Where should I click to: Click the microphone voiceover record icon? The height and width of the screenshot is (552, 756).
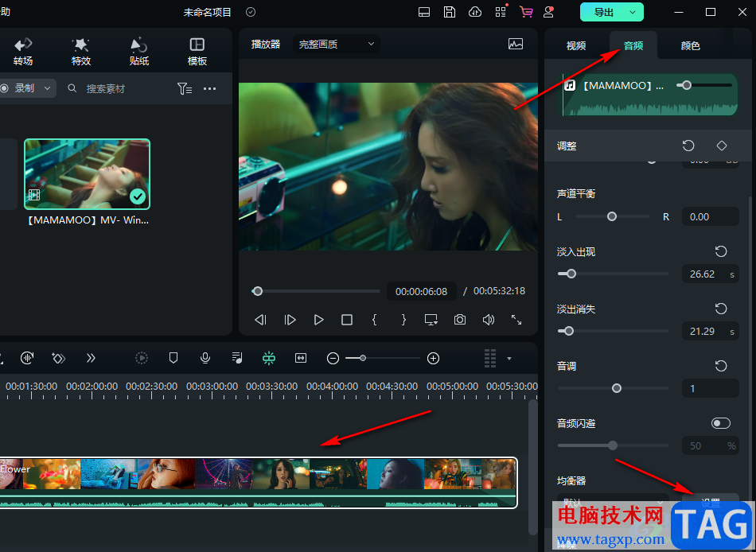click(205, 358)
